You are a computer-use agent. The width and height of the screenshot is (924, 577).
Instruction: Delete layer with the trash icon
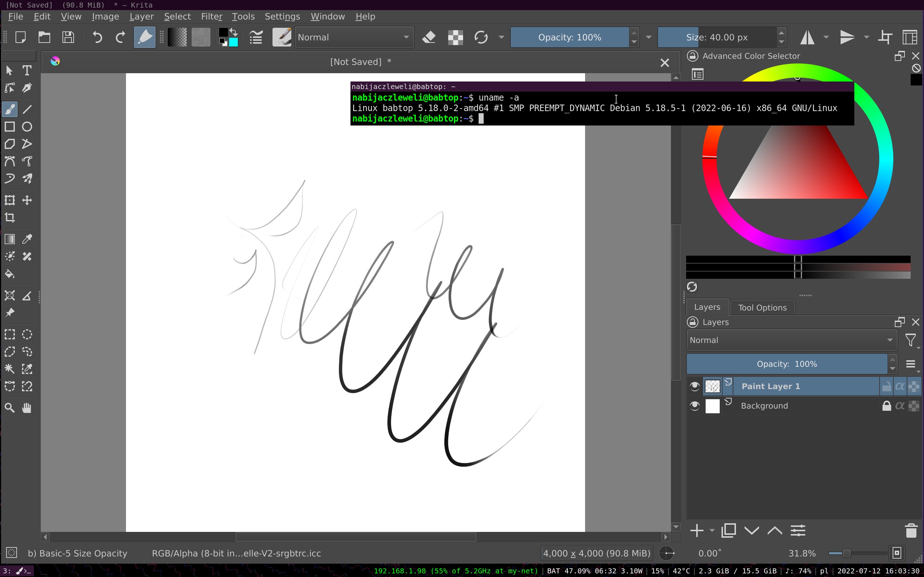coord(911,530)
